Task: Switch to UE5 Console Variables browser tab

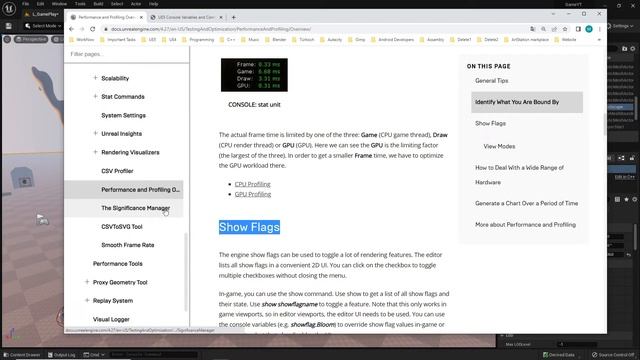Action: [x=186, y=17]
